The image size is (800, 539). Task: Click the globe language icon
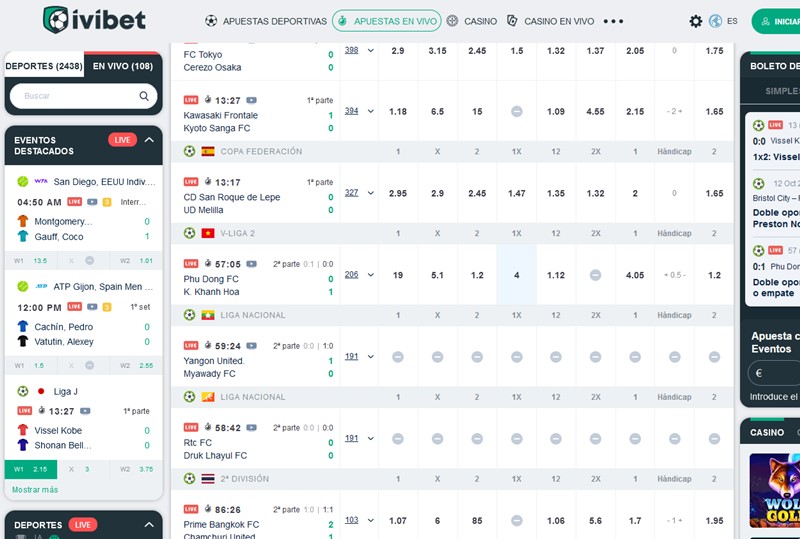(x=716, y=21)
